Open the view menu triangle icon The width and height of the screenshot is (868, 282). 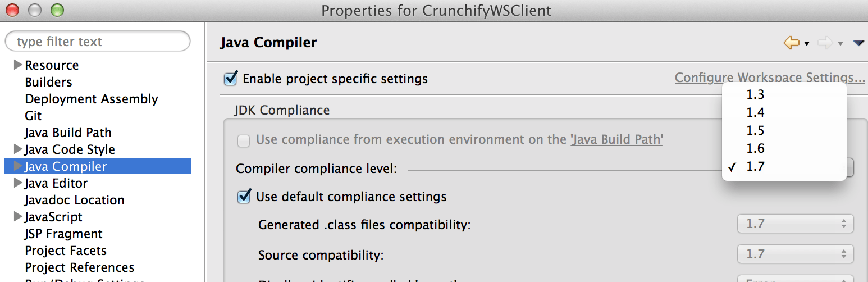[858, 43]
